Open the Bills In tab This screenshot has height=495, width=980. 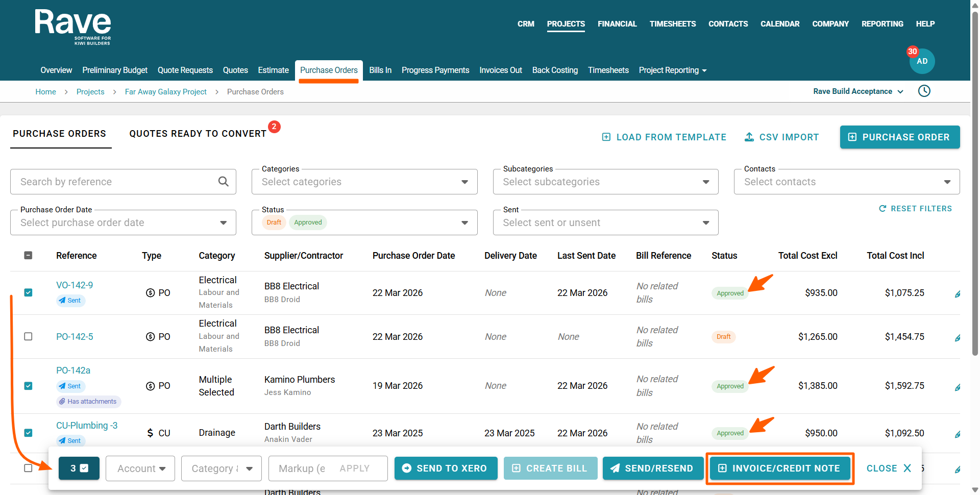[x=380, y=70]
